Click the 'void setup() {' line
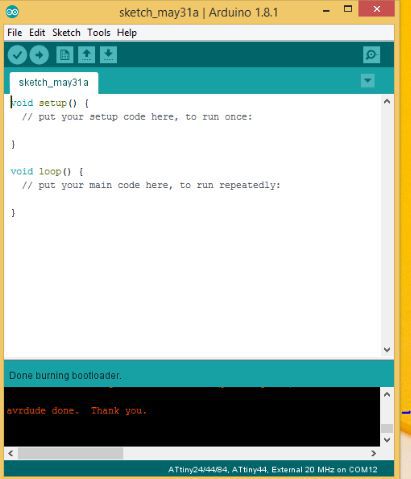 50,103
